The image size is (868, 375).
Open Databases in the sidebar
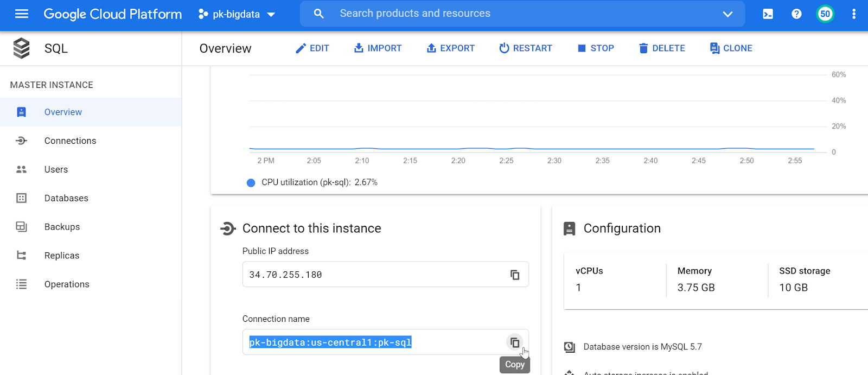(x=91, y=198)
